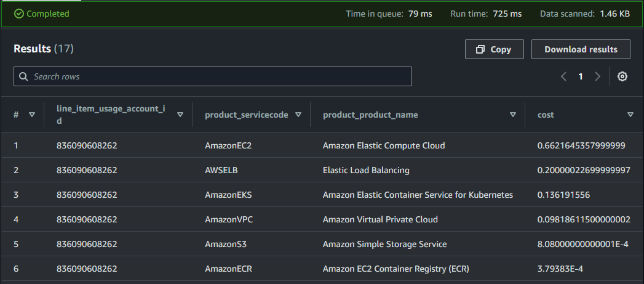Select the AmazonECR service code cell
The image size is (644, 284).
click(x=228, y=269)
